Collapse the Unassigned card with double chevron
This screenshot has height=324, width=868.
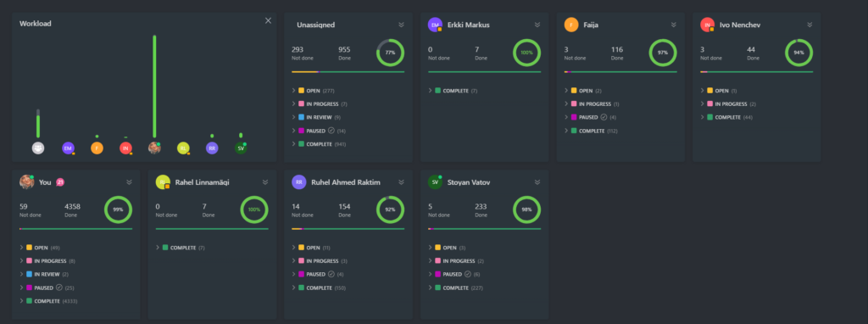(x=401, y=25)
